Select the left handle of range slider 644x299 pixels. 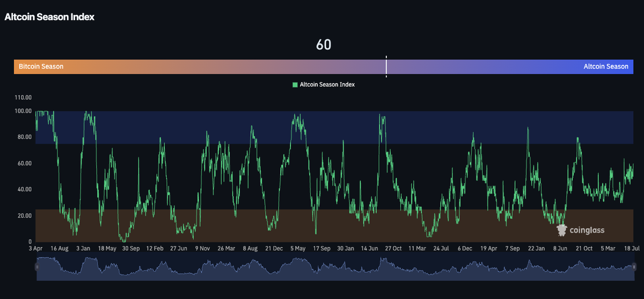[37, 266]
